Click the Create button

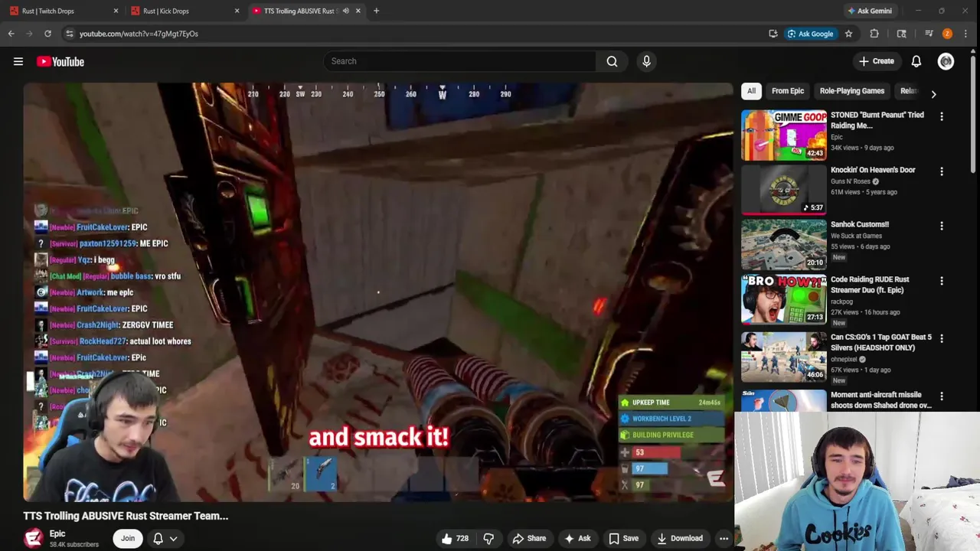[876, 61]
